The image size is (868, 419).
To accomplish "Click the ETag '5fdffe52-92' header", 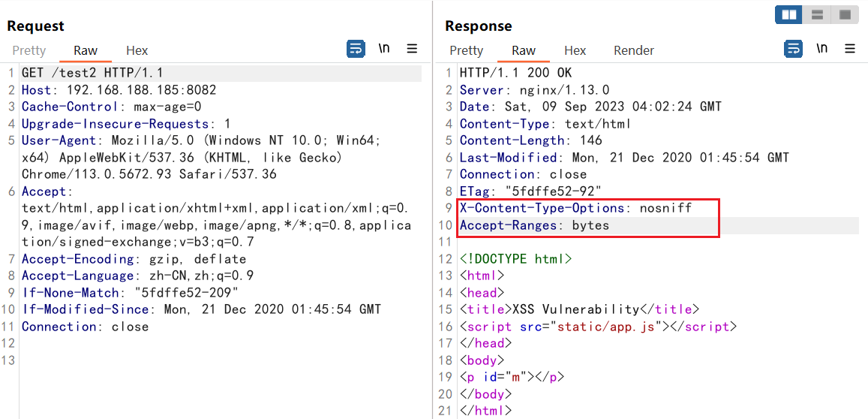I will point(530,191).
